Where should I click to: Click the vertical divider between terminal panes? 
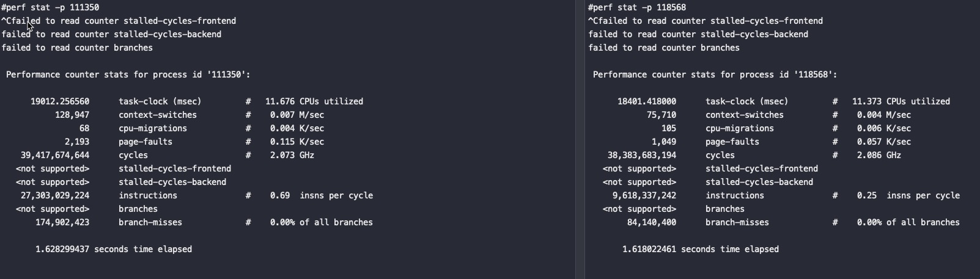[580, 139]
